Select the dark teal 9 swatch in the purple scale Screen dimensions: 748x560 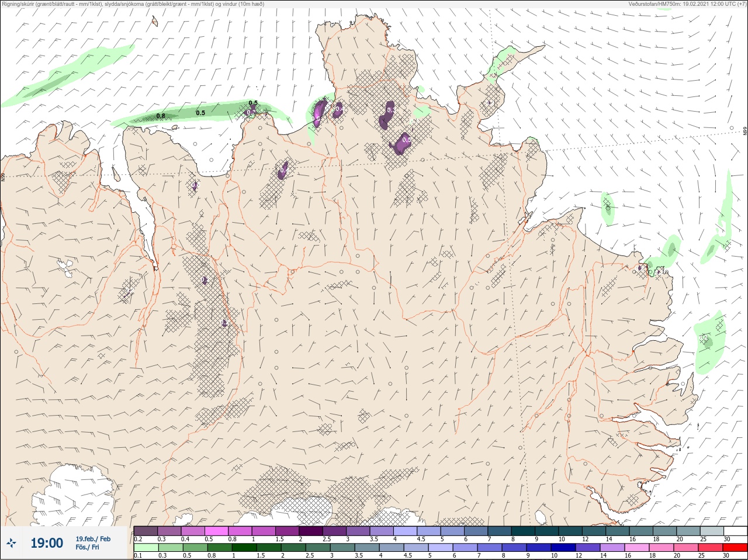click(x=547, y=531)
